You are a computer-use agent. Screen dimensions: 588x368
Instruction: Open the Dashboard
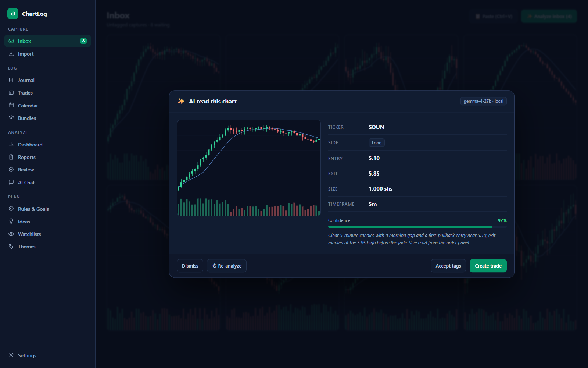coord(47,145)
